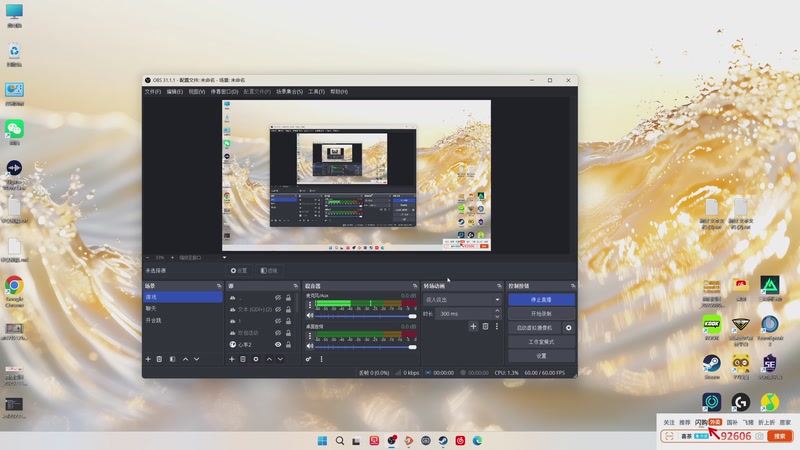The image size is (800, 450).
Task: Add a transition with the plus icon
Action: (x=473, y=326)
